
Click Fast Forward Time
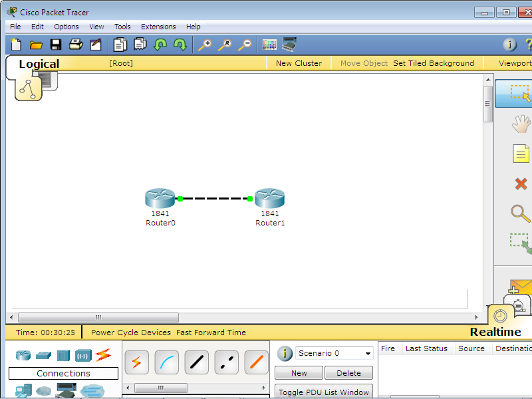(211, 332)
